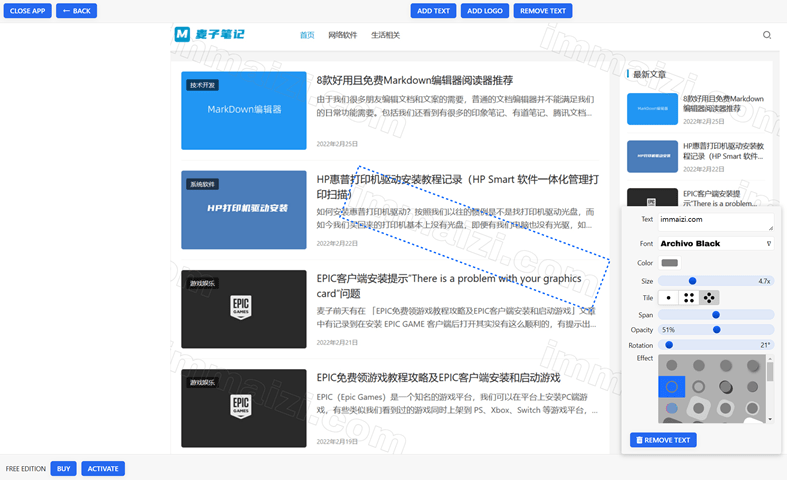787x480 pixels.
Task: Pick second plain effect in top row
Action: coord(698,365)
